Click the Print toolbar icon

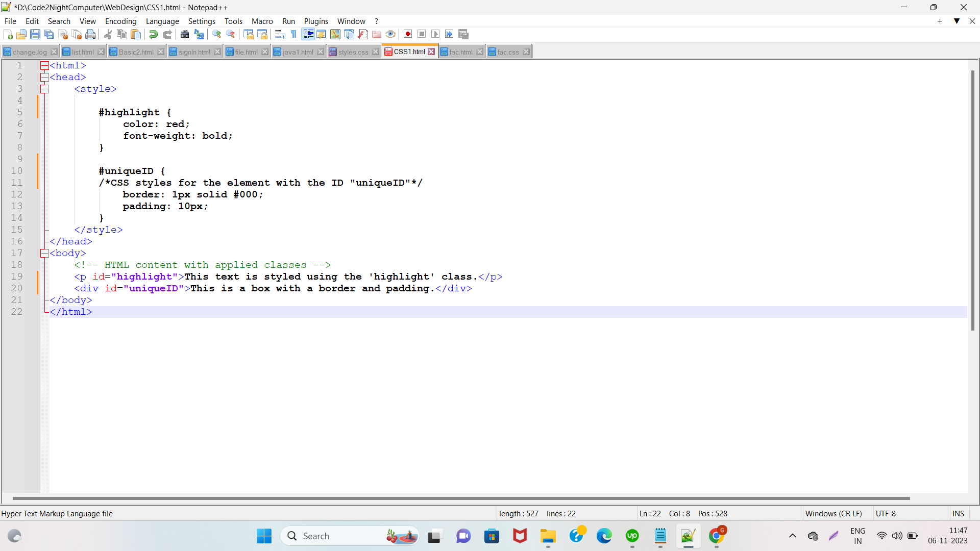[90, 34]
